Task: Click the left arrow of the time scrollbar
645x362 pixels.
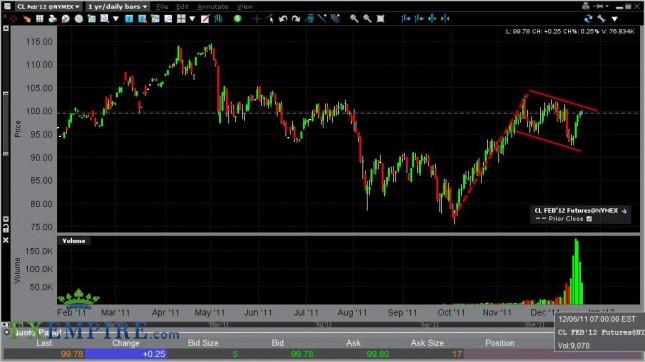Action: pyautogui.click(x=6, y=325)
